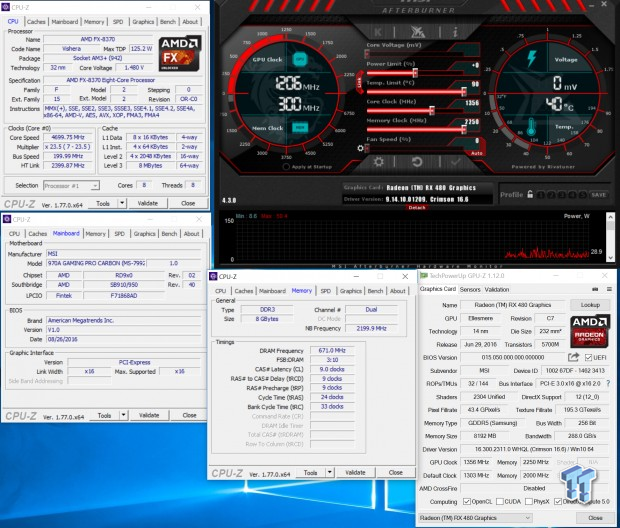Click the Power Limit slider handle
The image size is (620, 528).
point(415,73)
